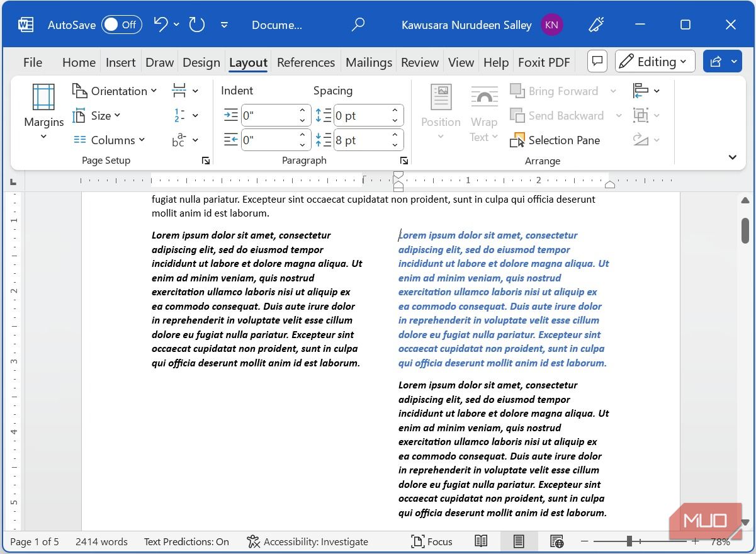Screen dimensions: 756x554
Task: Open the File menu tab
Action: coord(33,62)
